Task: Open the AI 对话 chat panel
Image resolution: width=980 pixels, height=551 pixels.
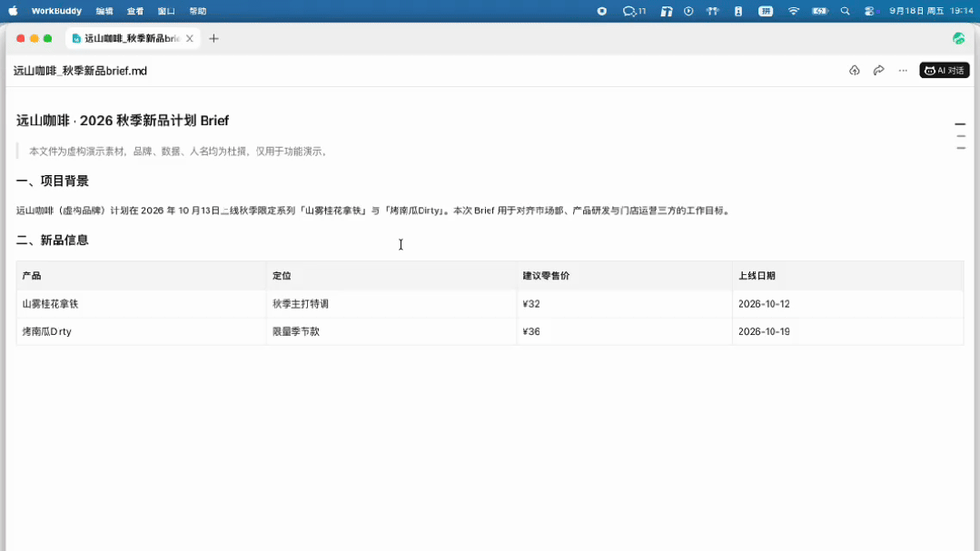Action: pyautogui.click(x=944, y=71)
